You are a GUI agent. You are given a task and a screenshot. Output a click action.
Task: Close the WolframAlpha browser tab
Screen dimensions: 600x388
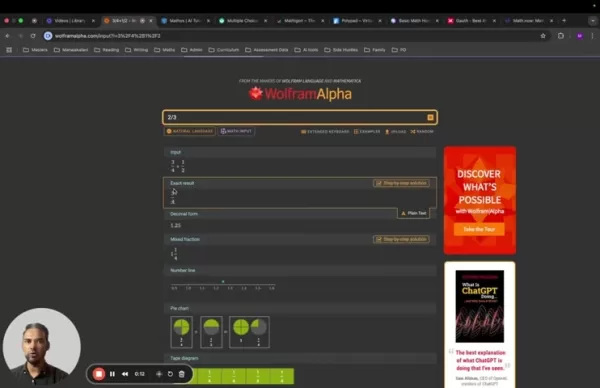(x=151, y=21)
